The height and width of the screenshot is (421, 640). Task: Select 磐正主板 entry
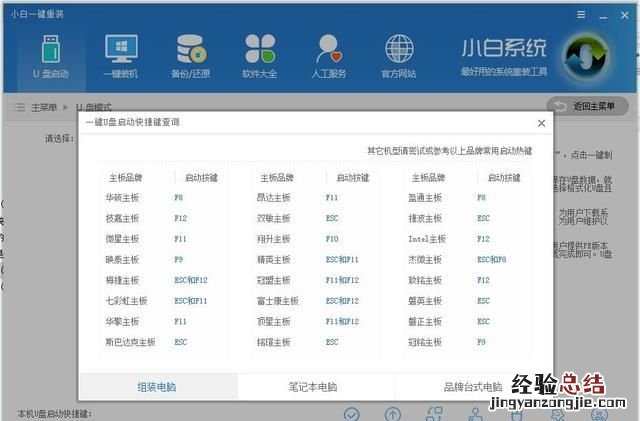pos(425,321)
